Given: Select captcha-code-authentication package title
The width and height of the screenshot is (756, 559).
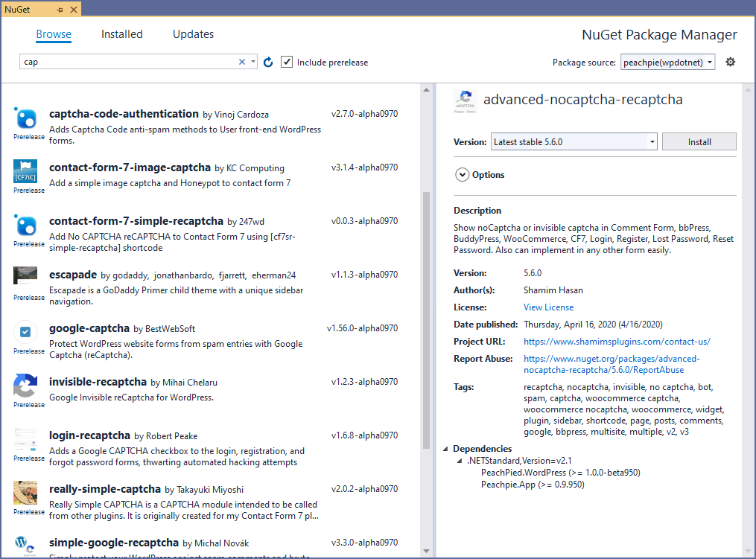Looking at the screenshot, I should [x=124, y=114].
